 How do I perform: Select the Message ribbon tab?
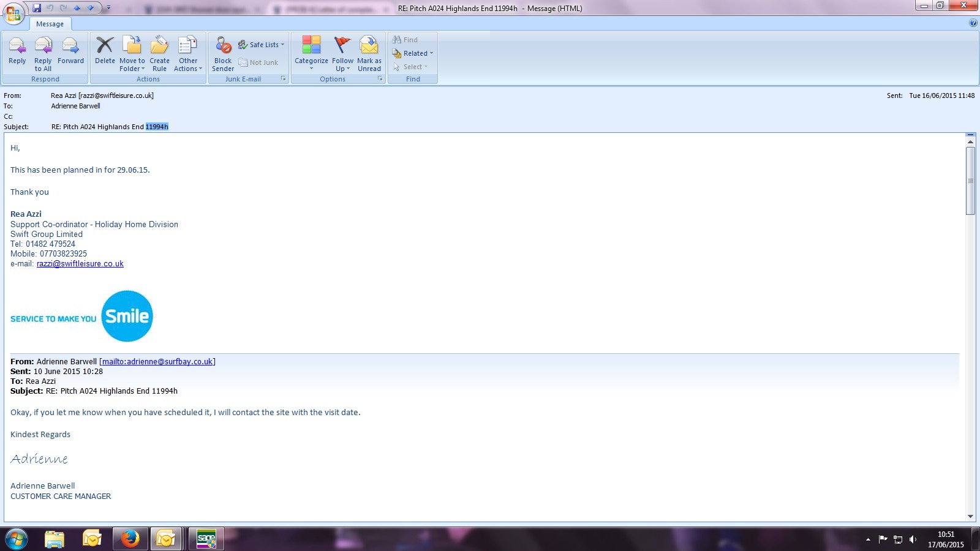click(50, 24)
